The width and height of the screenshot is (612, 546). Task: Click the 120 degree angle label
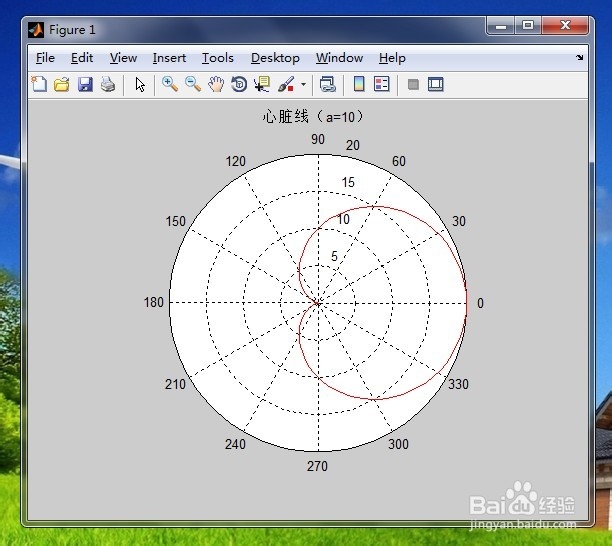[x=235, y=161]
